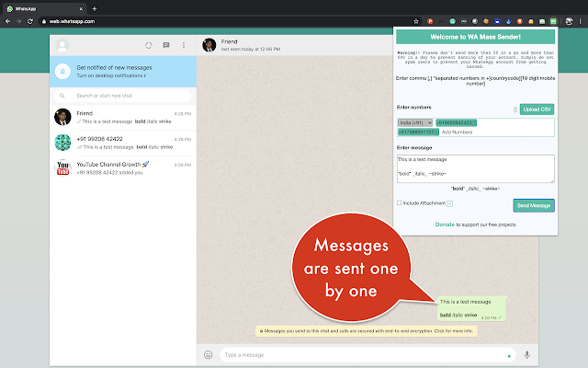The height and width of the screenshot is (368, 588).
Task: Open the green WA Mass Sender extension icon
Action: pyautogui.click(x=553, y=21)
